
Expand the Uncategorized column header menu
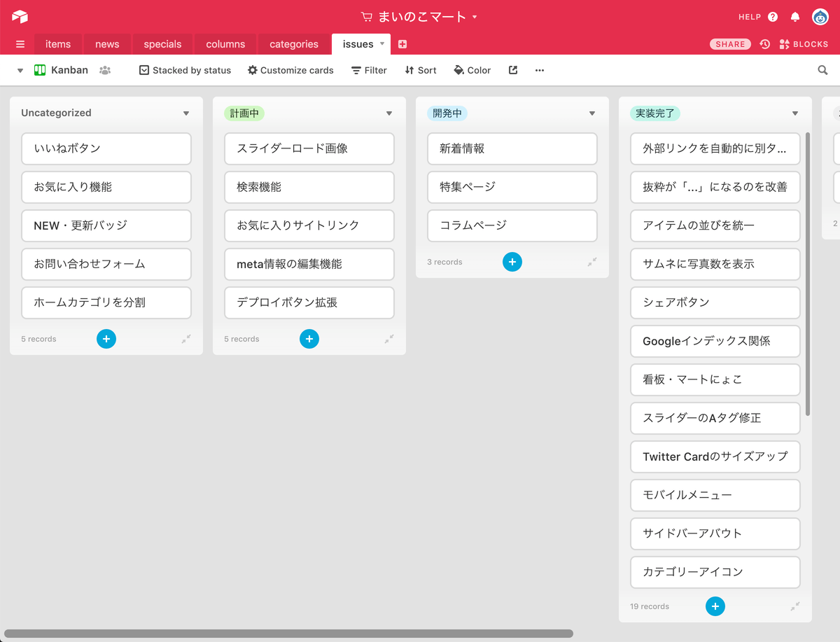click(x=186, y=113)
